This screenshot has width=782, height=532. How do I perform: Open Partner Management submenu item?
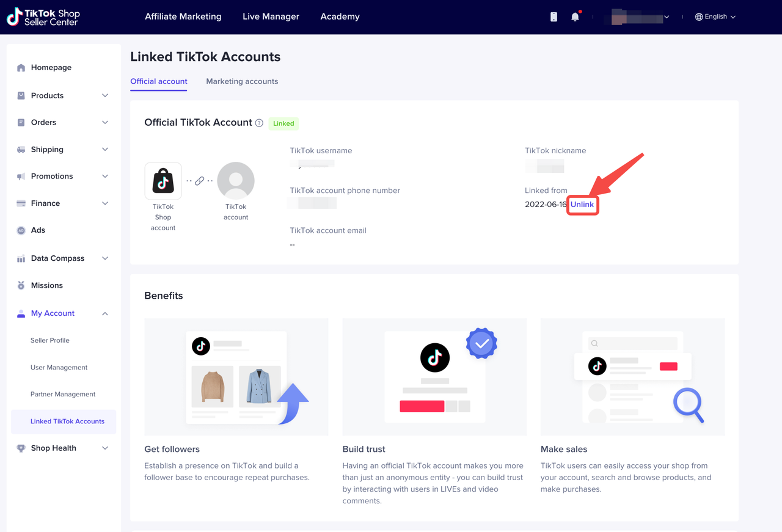coord(63,395)
